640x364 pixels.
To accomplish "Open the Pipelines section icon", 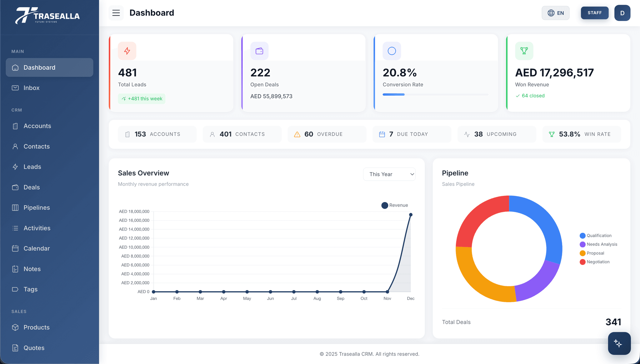I will (16, 207).
